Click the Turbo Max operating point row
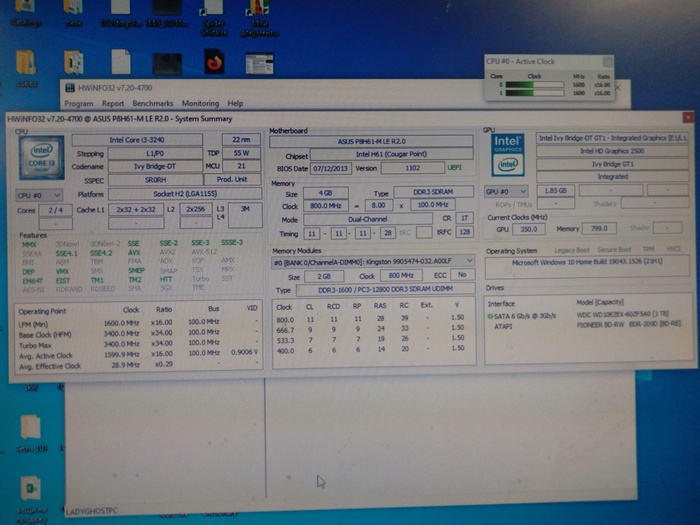 click(x=138, y=344)
